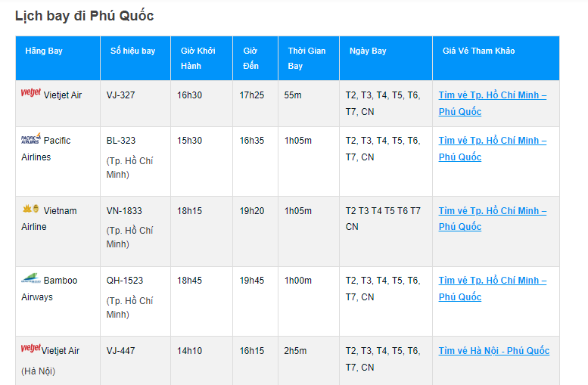This screenshot has width=588, height=385.
Task: Click the Ngày Bay column header
Action: coord(368,51)
